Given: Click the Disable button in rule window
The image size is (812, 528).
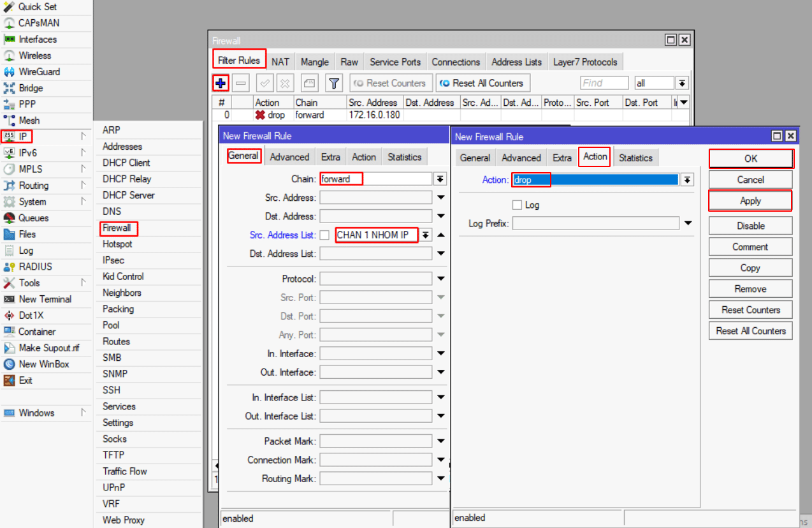Looking at the screenshot, I should click(751, 226).
